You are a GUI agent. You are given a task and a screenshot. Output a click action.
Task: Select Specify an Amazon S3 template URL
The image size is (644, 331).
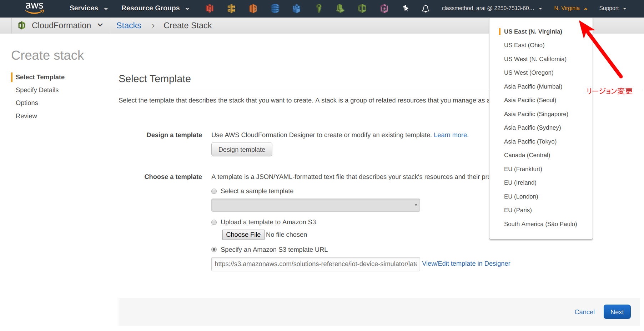tap(214, 250)
